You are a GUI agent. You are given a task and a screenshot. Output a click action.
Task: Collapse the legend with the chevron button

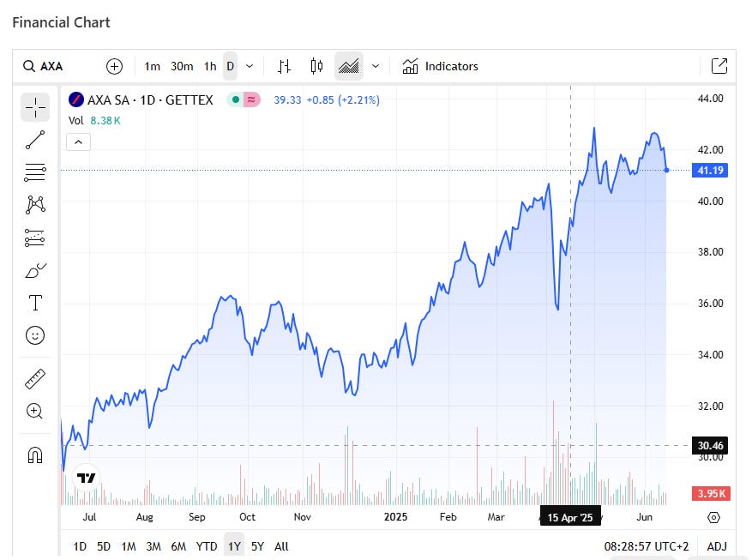click(78, 142)
